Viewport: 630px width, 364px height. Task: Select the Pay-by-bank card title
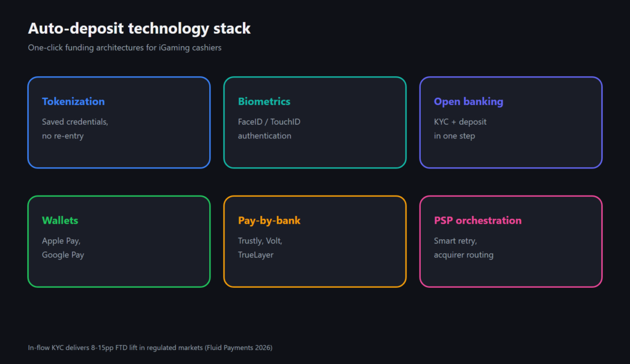pos(269,221)
